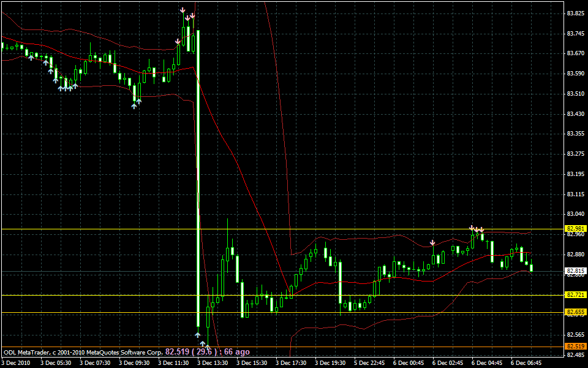588x368 pixels.
Task: Click the '3 Dec 2010' date label on the time axis
Action: 16,362
